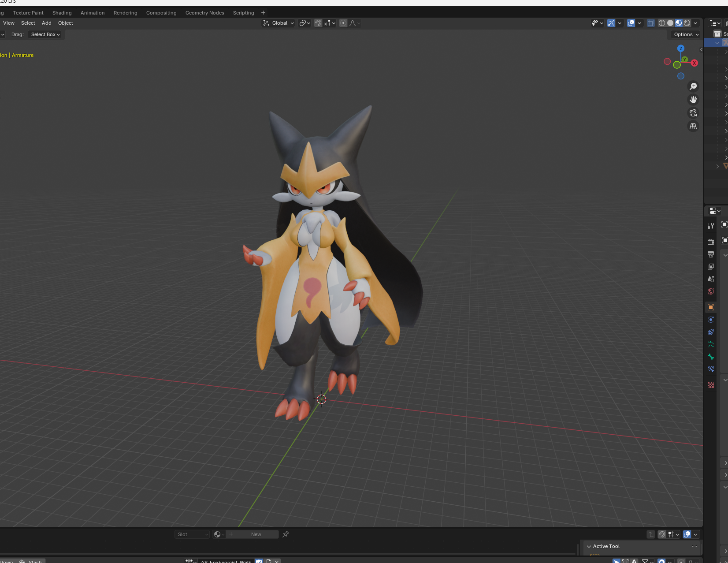Open the World properties tab
Image resolution: width=728 pixels, height=563 pixels.
(711, 291)
